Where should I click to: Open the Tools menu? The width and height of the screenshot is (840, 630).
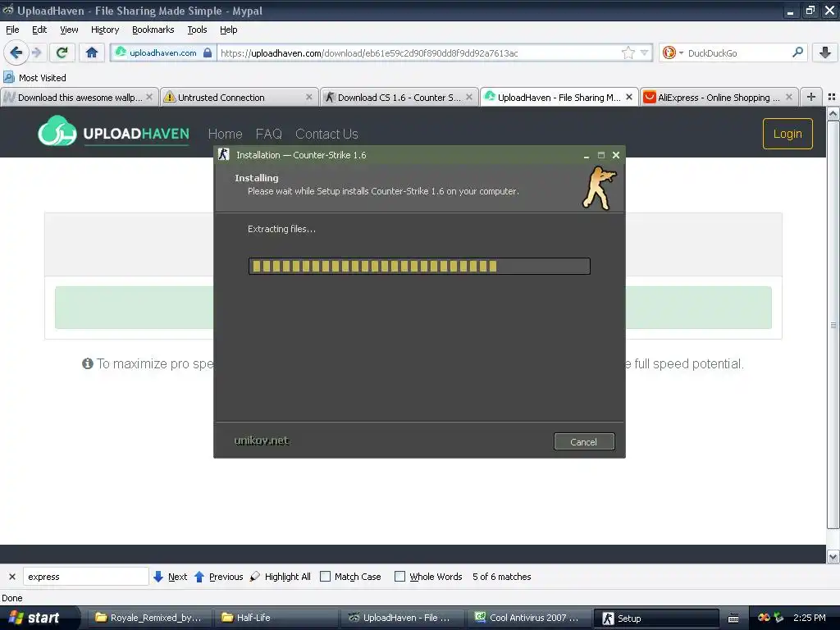pyautogui.click(x=197, y=30)
